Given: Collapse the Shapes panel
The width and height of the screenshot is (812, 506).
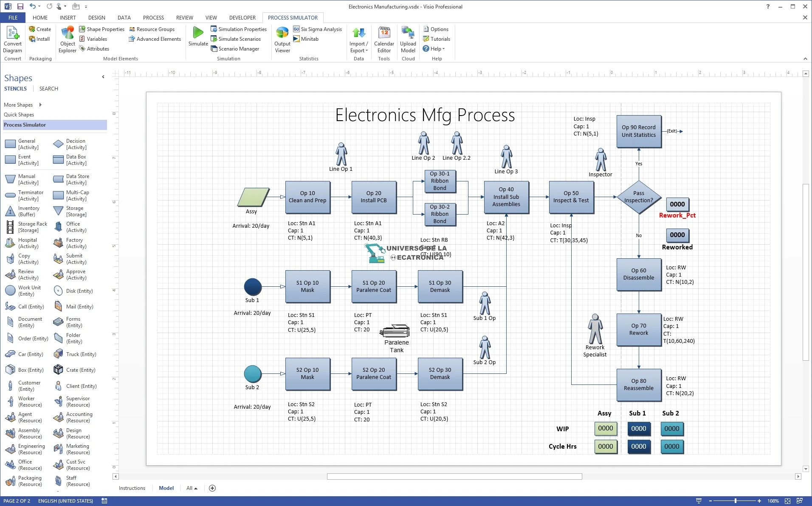Looking at the screenshot, I should pos(103,77).
